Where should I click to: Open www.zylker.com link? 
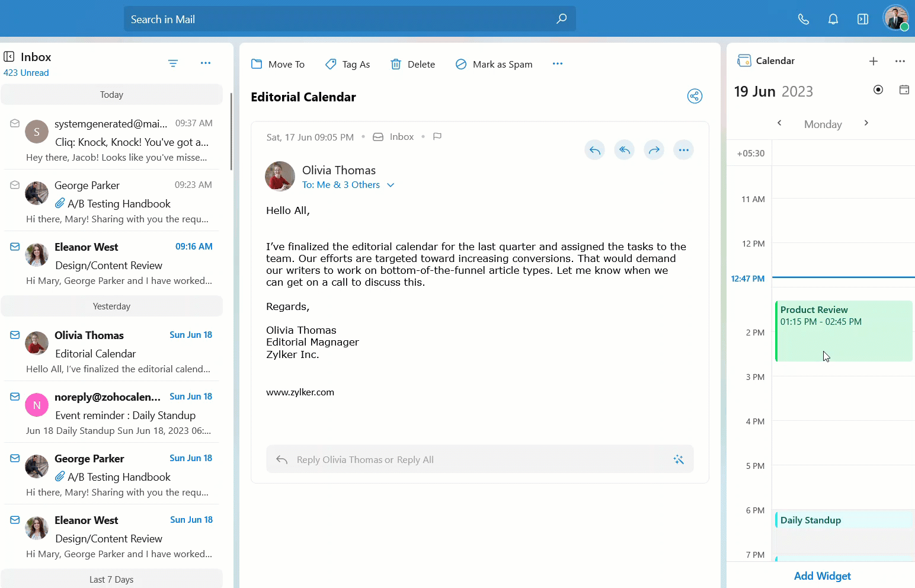(x=300, y=392)
